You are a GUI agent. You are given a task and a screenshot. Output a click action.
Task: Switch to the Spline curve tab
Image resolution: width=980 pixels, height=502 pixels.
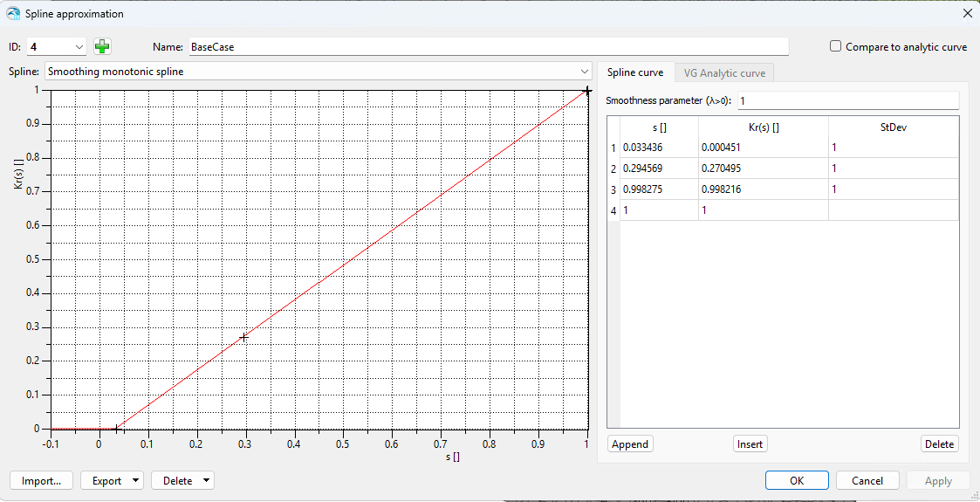[x=635, y=73]
